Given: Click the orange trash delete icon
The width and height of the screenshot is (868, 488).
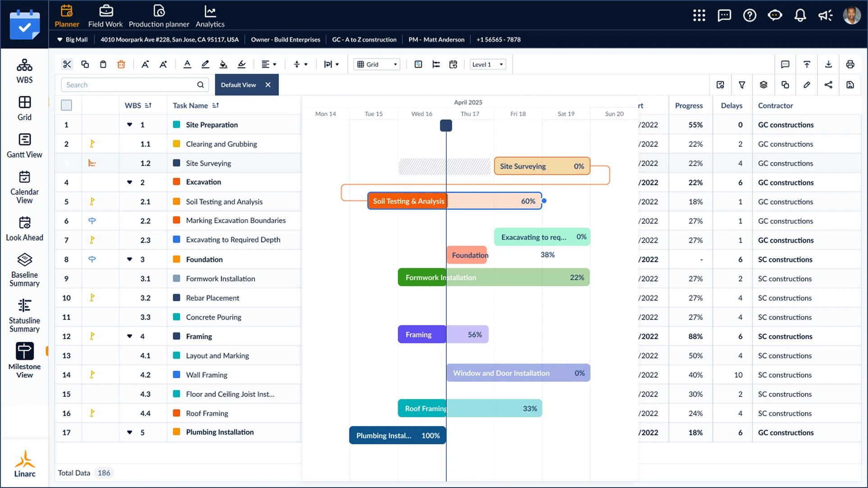Looking at the screenshot, I should [121, 64].
